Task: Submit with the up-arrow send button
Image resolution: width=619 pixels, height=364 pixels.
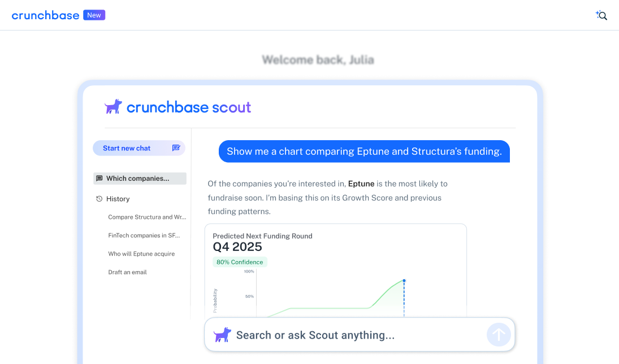Action: click(499, 335)
